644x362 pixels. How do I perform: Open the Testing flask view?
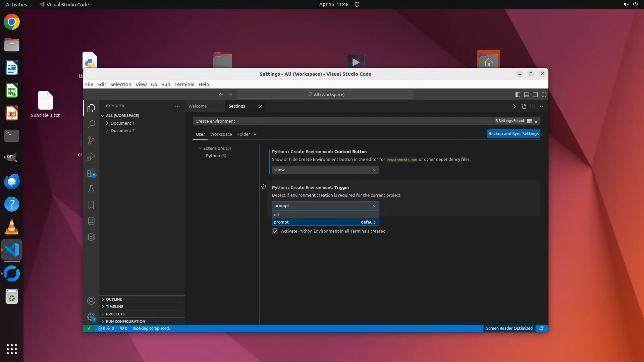(x=91, y=189)
